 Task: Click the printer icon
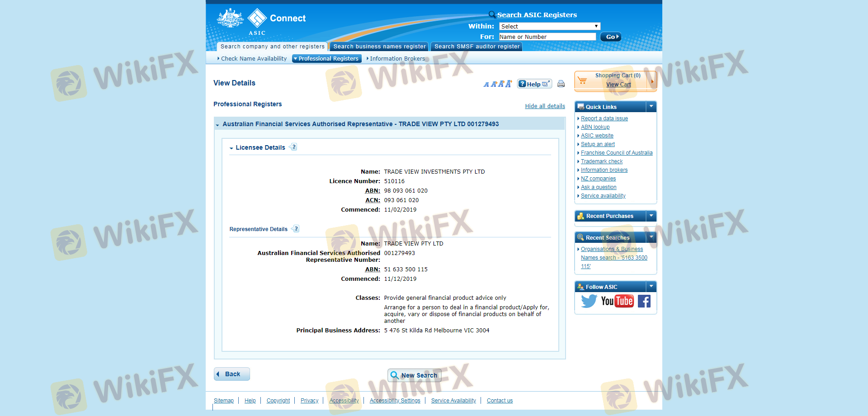point(561,84)
